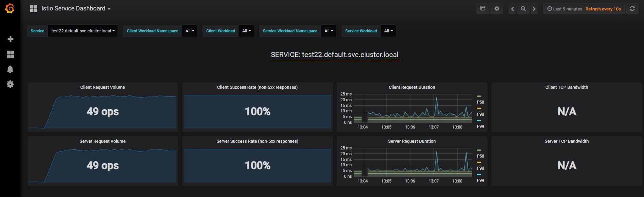Open Server Success Rate panel title menu
This screenshot has height=197, width=644.
(257, 141)
